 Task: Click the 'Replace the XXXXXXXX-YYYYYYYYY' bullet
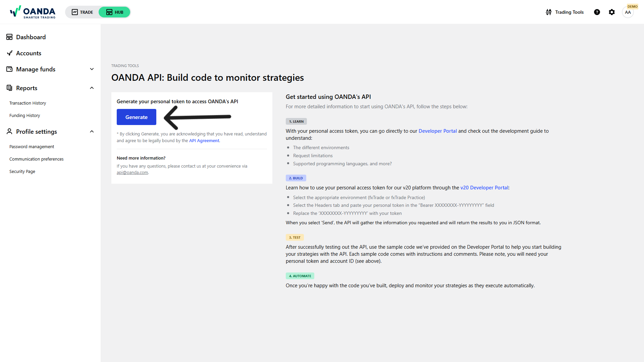pos(347,213)
